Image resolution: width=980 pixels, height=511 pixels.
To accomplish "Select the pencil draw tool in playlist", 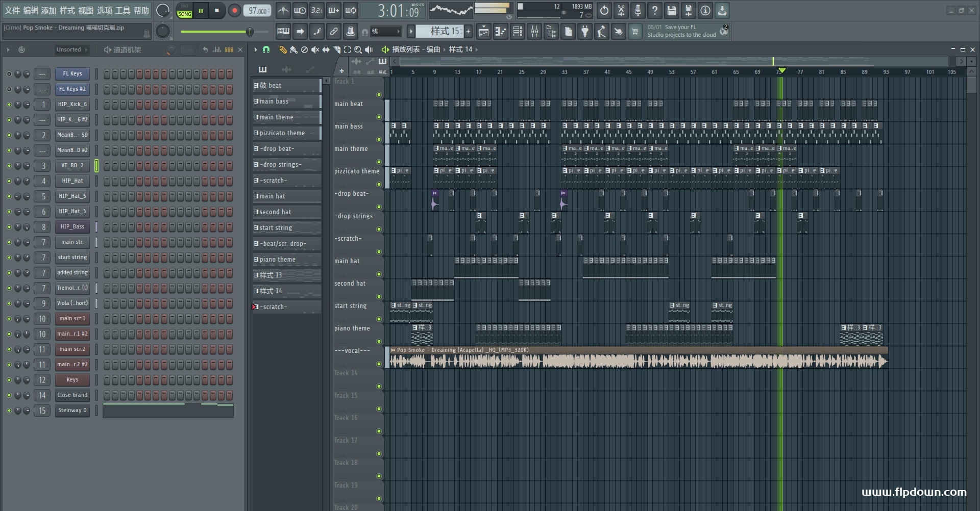I will (x=283, y=49).
